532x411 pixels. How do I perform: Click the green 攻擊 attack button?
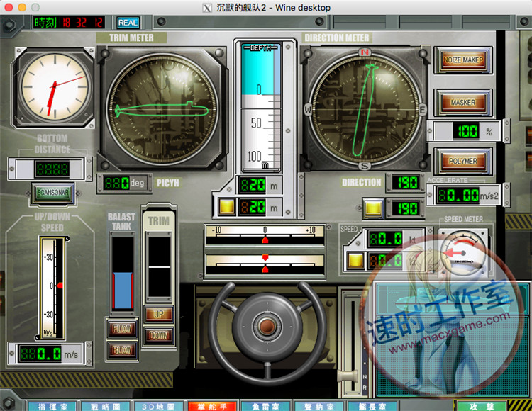pos(480,406)
